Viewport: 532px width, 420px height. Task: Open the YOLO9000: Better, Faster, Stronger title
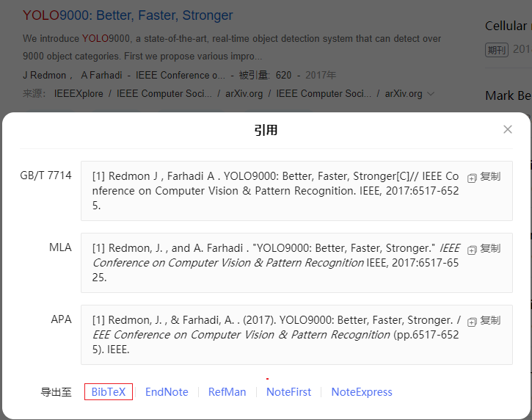coord(128,15)
